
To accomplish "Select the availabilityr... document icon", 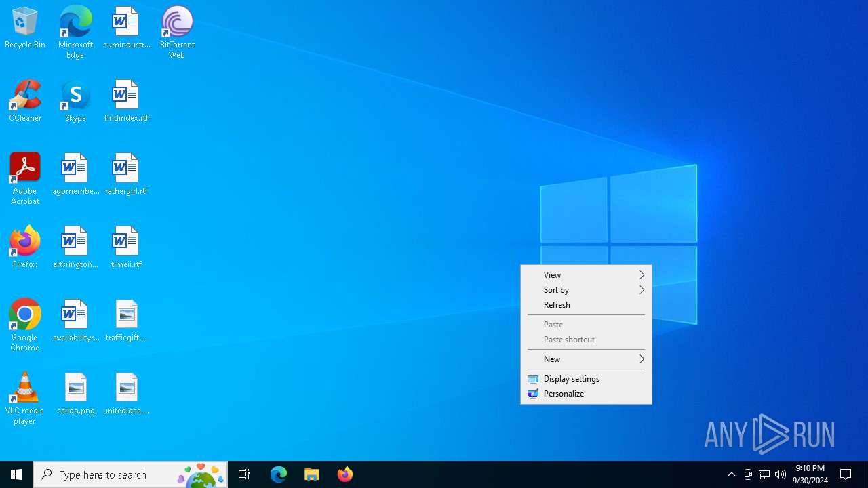I will click(75, 321).
